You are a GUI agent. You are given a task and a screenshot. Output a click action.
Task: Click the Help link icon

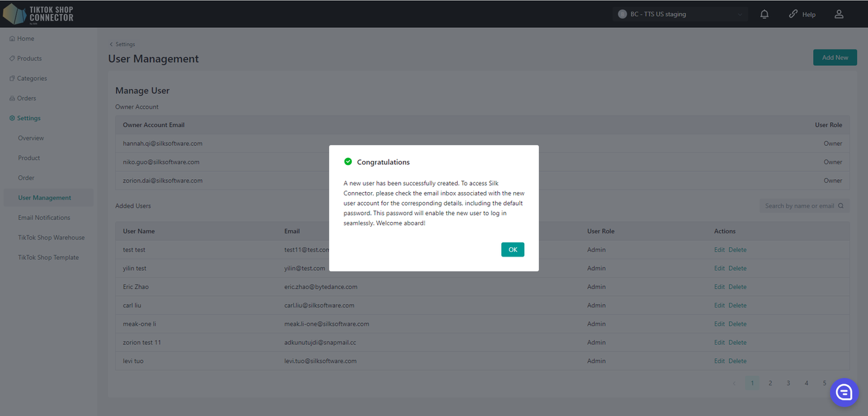[793, 14]
